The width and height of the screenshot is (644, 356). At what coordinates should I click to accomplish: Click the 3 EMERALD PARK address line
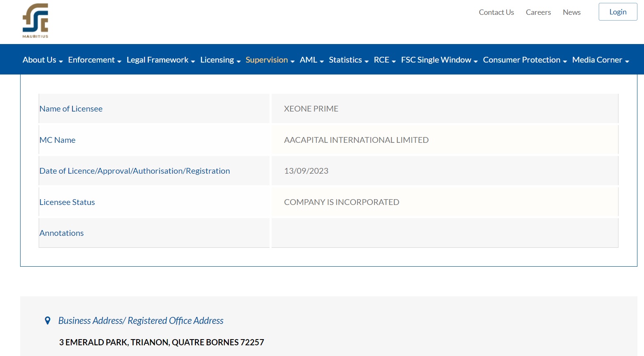point(162,342)
